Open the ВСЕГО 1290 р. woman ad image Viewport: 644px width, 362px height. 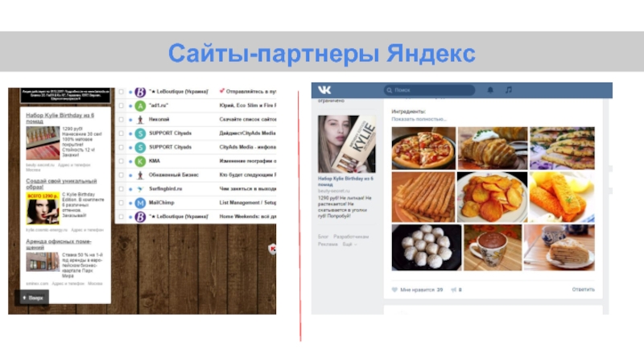click(43, 208)
